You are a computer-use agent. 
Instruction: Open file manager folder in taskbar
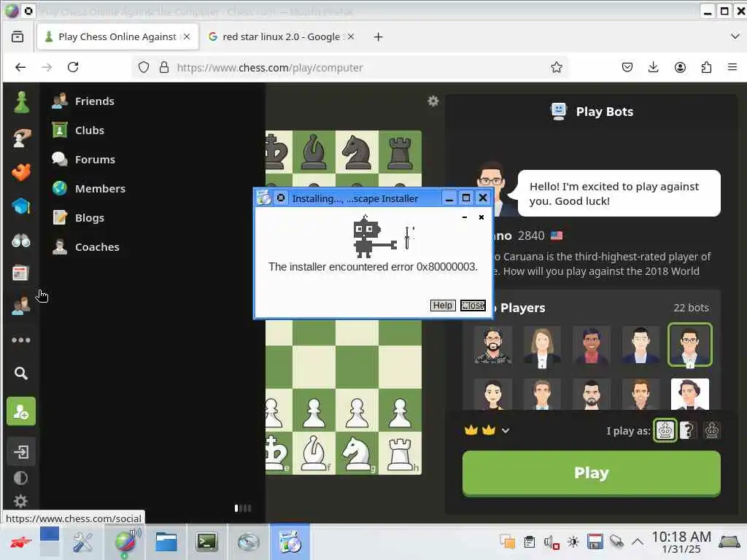tap(166, 542)
